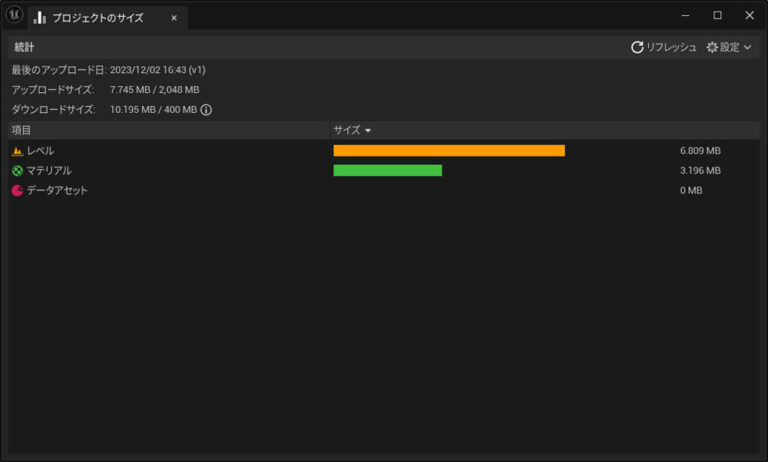Click the pink データアセット icon
Image resolution: width=768 pixels, height=462 pixels.
[17, 190]
